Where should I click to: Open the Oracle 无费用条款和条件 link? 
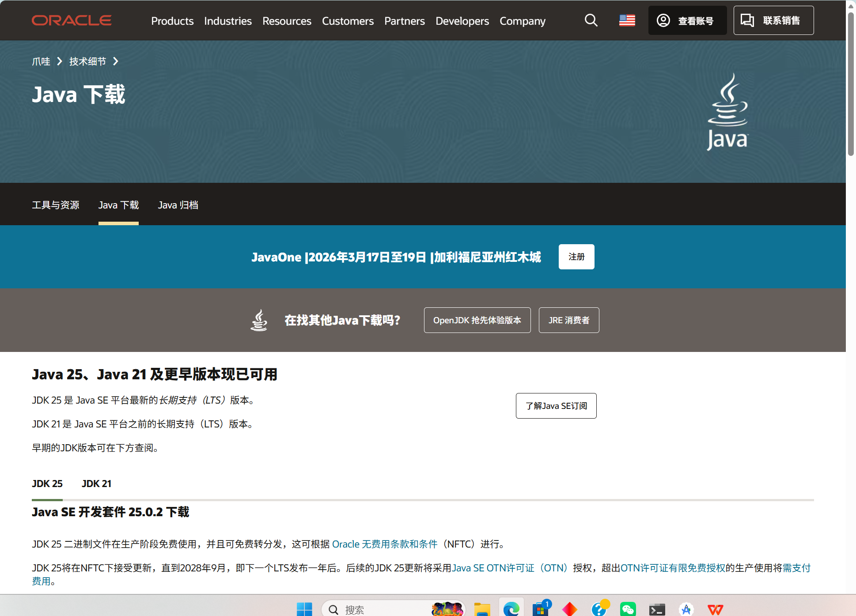384,544
